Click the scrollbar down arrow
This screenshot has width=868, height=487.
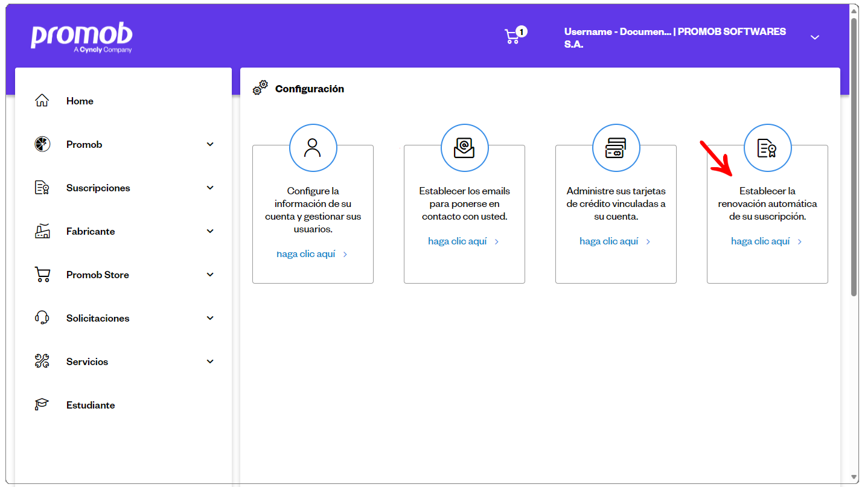(854, 476)
